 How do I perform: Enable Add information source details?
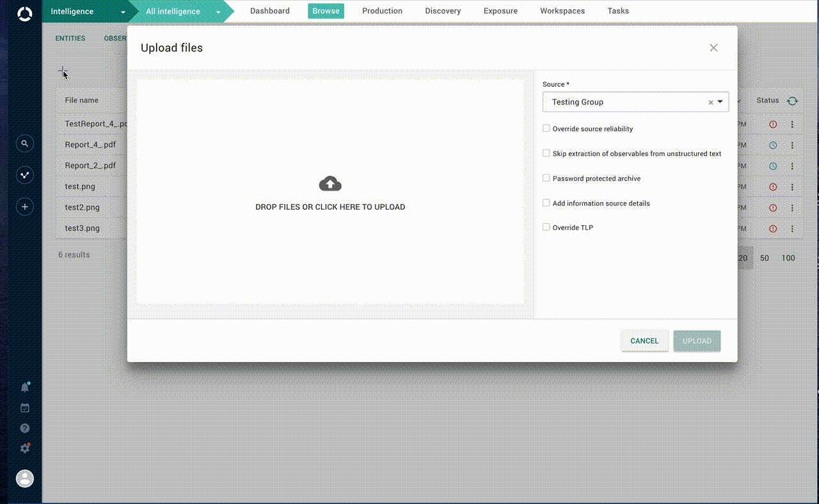point(546,203)
